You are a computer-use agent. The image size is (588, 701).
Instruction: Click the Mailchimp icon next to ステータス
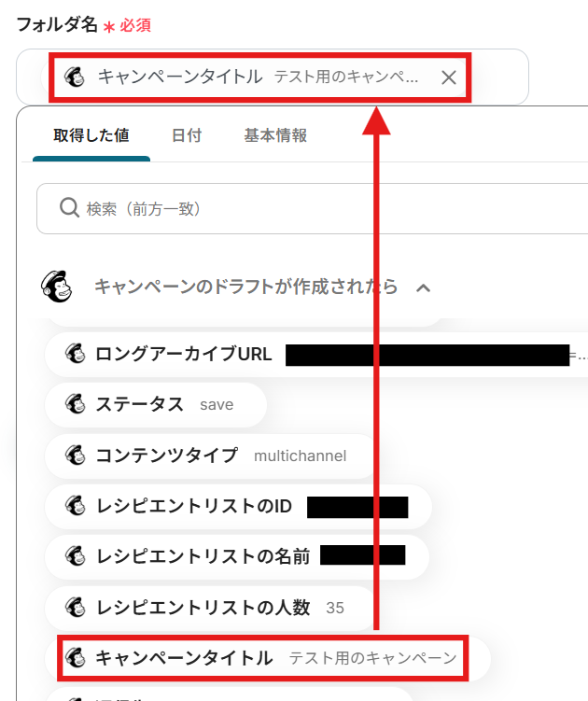pyautogui.click(x=75, y=404)
